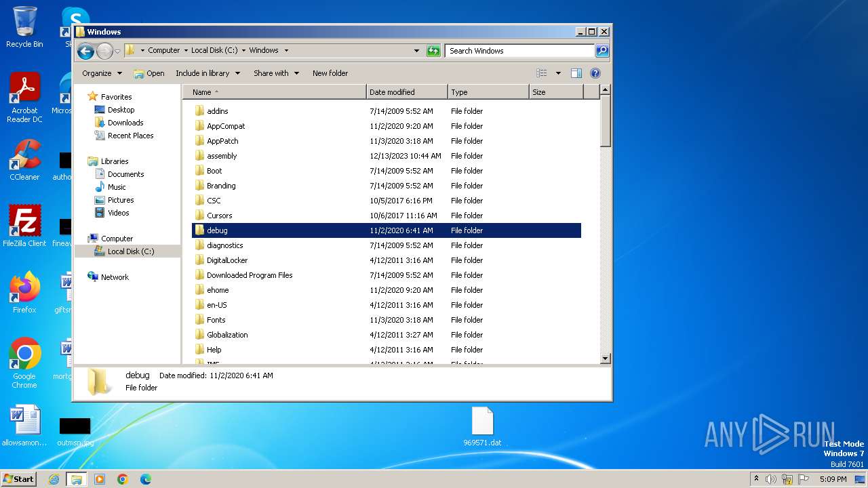
Task: Select Libraries in navigation pane
Action: tap(115, 161)
